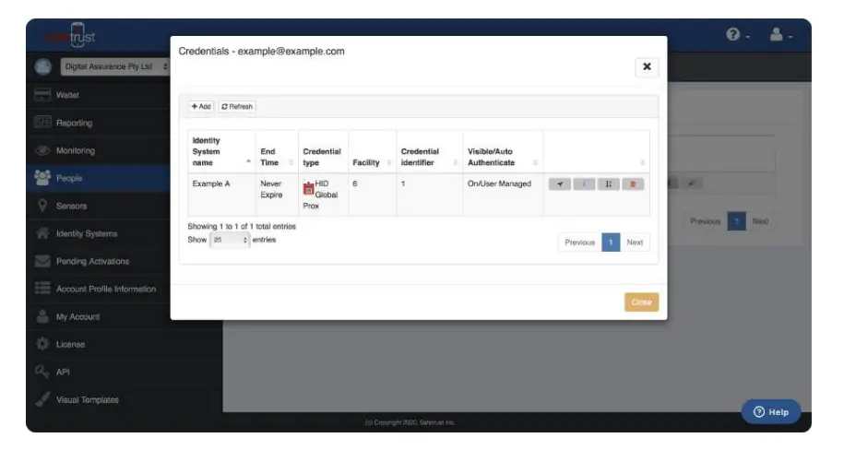The height and width of the screenshot is (462, 868).
Task: Delete the Example A credential with red trash icon
Action: (x=633, y=184)
